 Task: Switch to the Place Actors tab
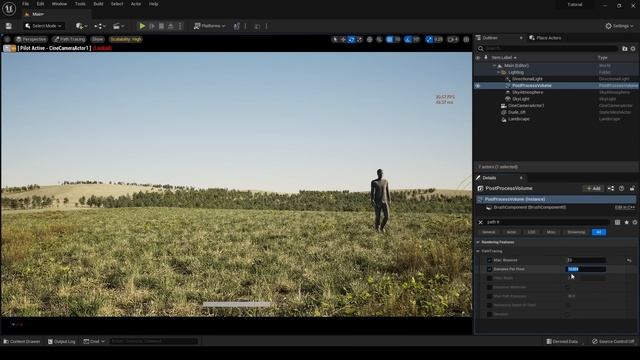coord(545,38)
